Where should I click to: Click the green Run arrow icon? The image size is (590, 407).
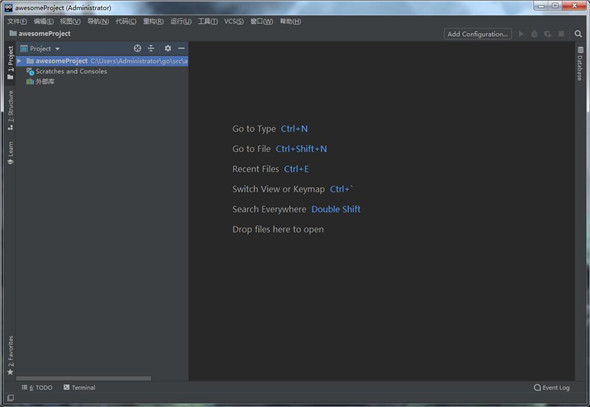(x=521, y=34)
